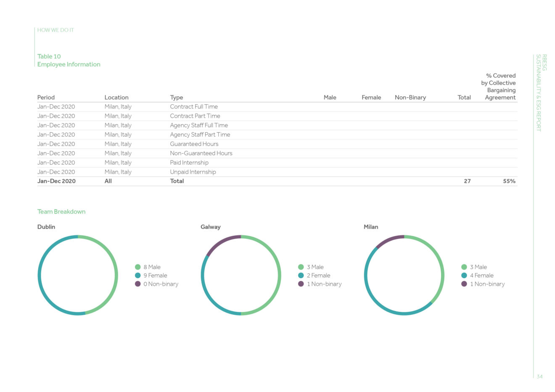Image resolution: width=555 pixels, height=392 pixels.
Task: Select the Milan donut chart
Action: (404, 275)
